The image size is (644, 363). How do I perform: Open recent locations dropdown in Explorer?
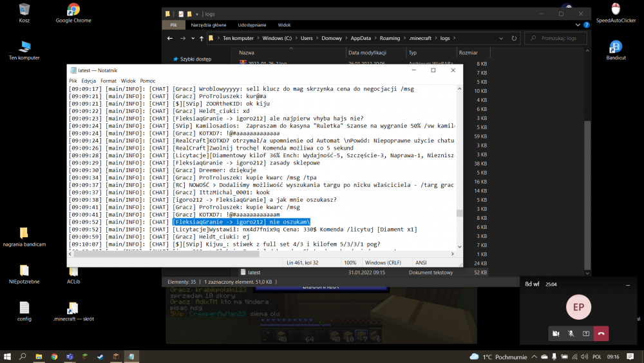pos(191,39)
